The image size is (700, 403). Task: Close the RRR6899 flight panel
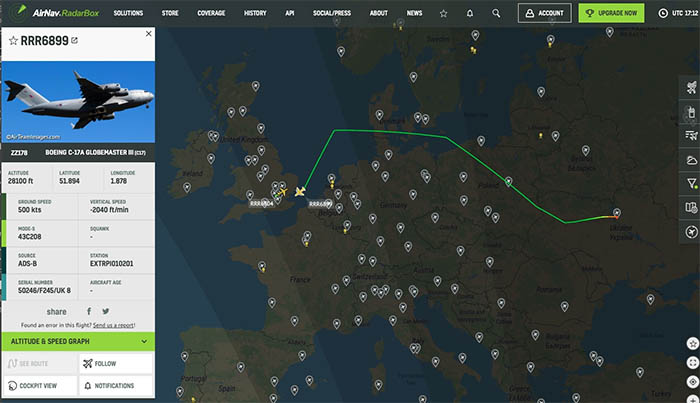[149, 33]
